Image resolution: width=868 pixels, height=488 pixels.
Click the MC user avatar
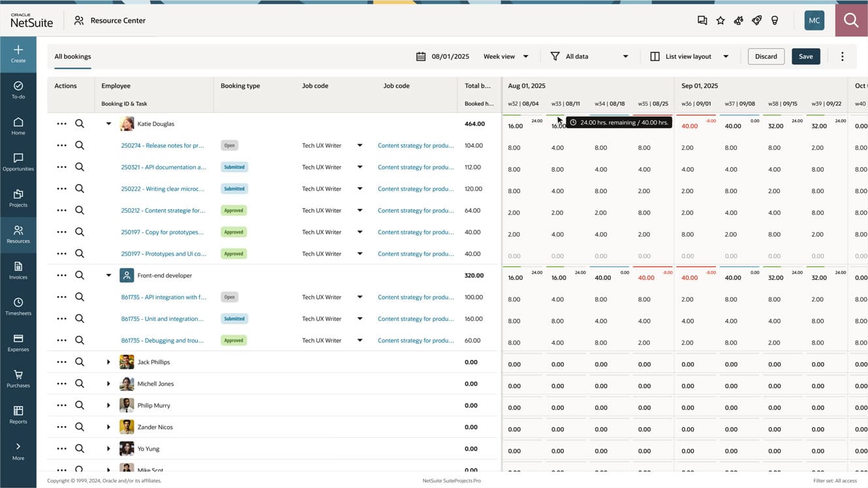click(814, 20)
